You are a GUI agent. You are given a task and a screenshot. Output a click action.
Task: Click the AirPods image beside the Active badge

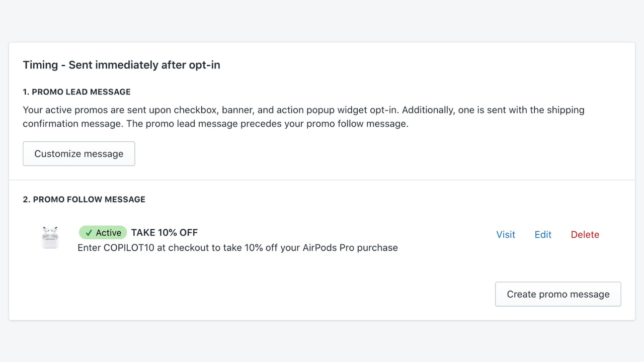click(x=50, y=237)
